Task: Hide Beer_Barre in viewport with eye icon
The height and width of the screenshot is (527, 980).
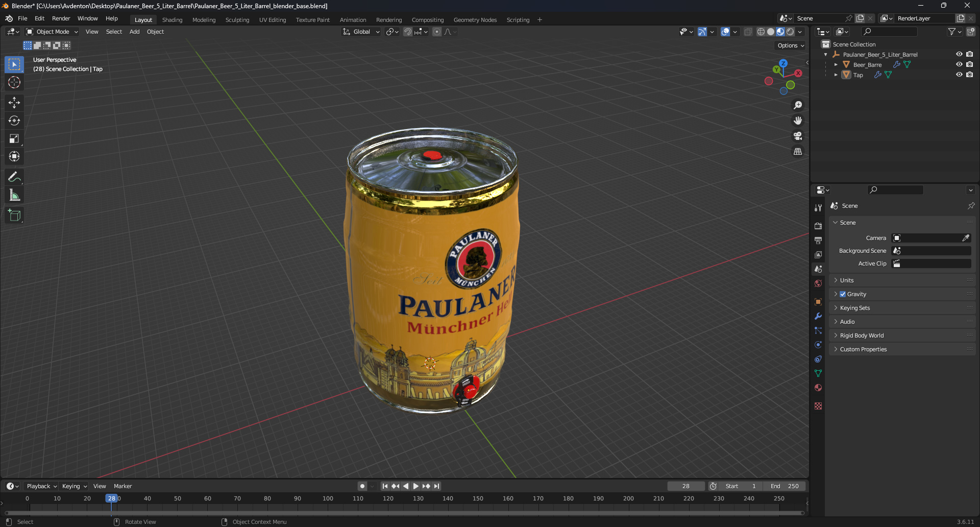Action: 959,64
